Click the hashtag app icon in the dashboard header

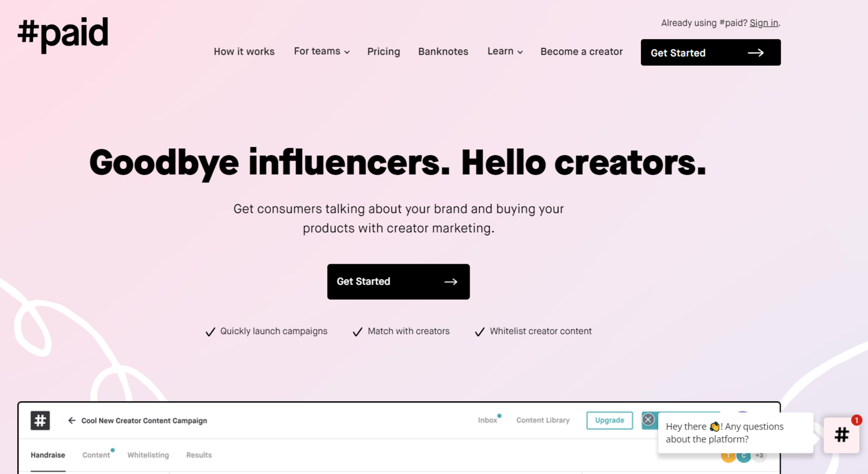point(40,421)
